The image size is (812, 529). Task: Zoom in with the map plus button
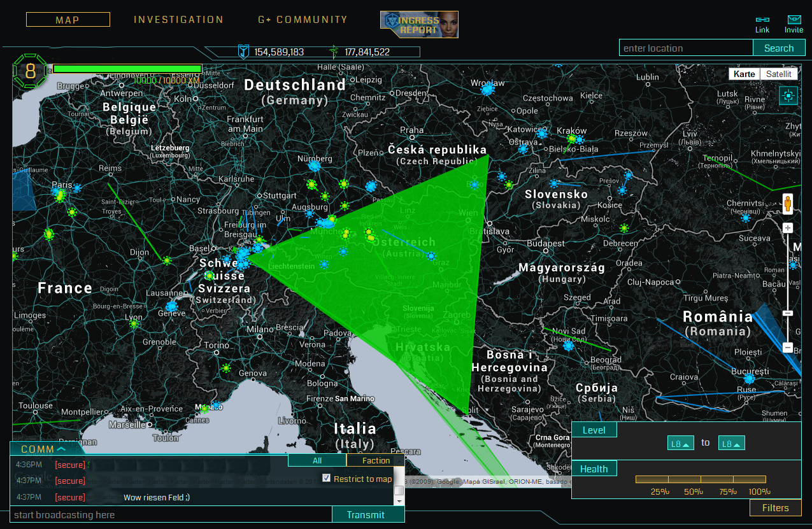pyautogui.click(x=788, y=228)
